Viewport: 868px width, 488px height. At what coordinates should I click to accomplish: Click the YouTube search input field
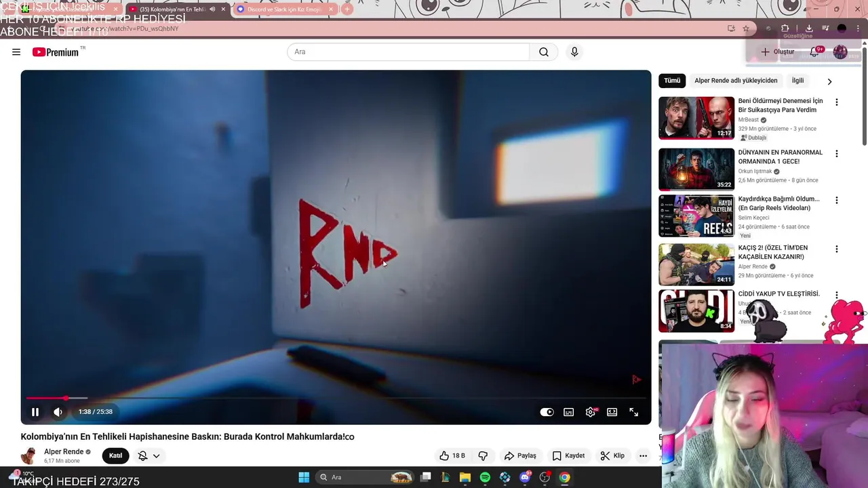click(408, 52)
